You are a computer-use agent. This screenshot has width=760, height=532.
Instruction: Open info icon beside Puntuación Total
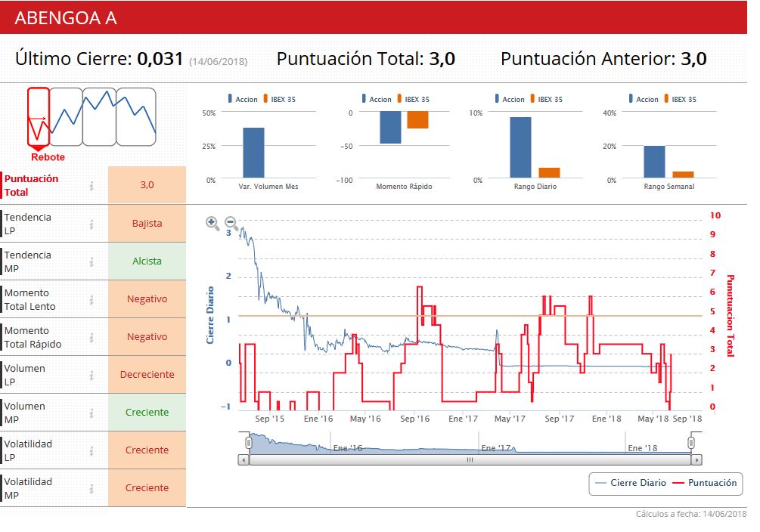[92, 186]
